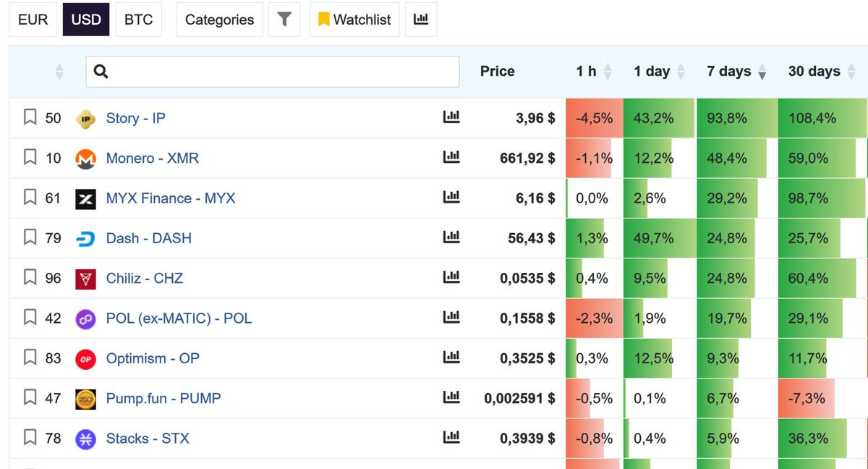868x469 pixels.
Task: Open POL (ex-MATIC) - POL page
Action: point(179,318)
